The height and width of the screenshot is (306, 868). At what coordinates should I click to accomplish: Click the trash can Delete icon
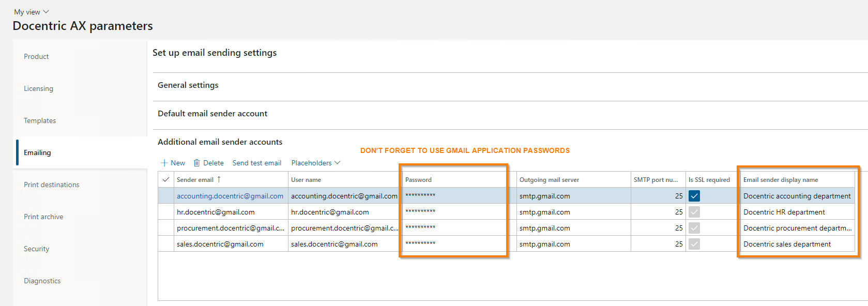coord(197,163)
